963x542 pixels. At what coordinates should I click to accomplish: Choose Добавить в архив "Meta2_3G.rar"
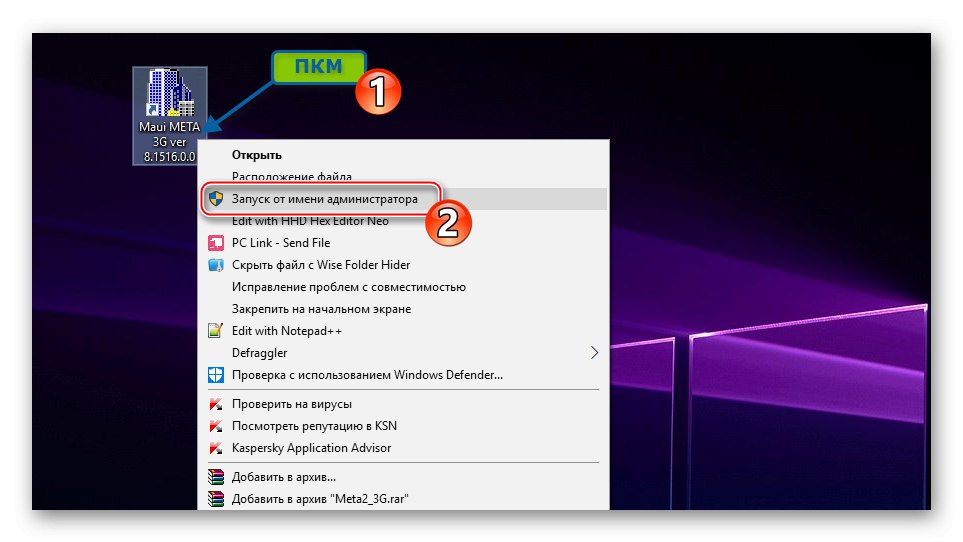pyautogui.click(x=403, y=499)
